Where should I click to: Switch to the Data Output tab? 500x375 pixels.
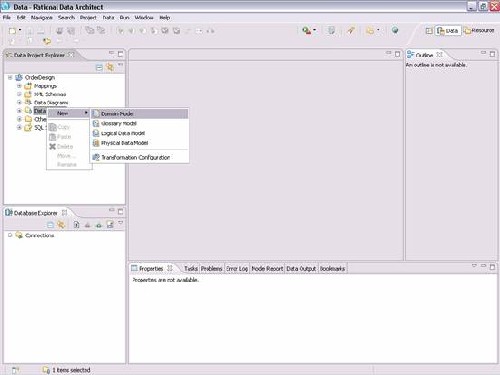pos(301,268)
